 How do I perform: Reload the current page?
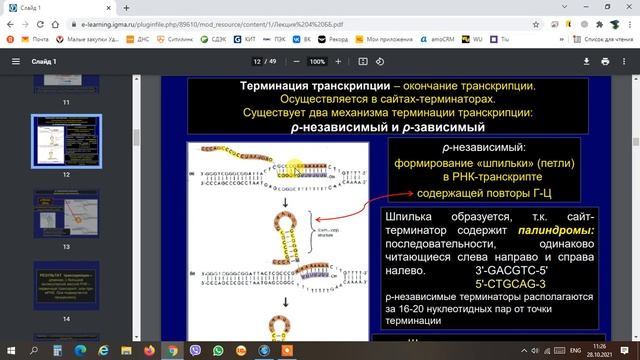pyautogui.click(x=40, y=24)
